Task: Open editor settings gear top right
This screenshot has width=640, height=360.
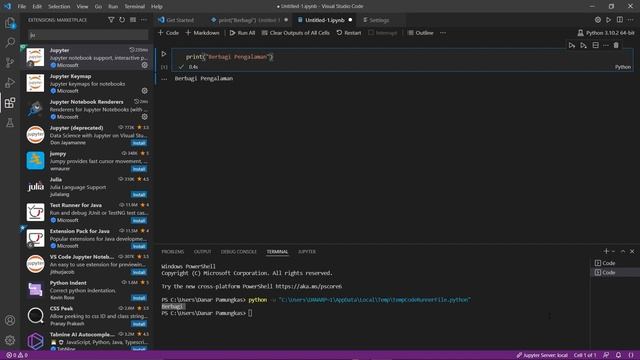Action: click(x=598, y=20)
